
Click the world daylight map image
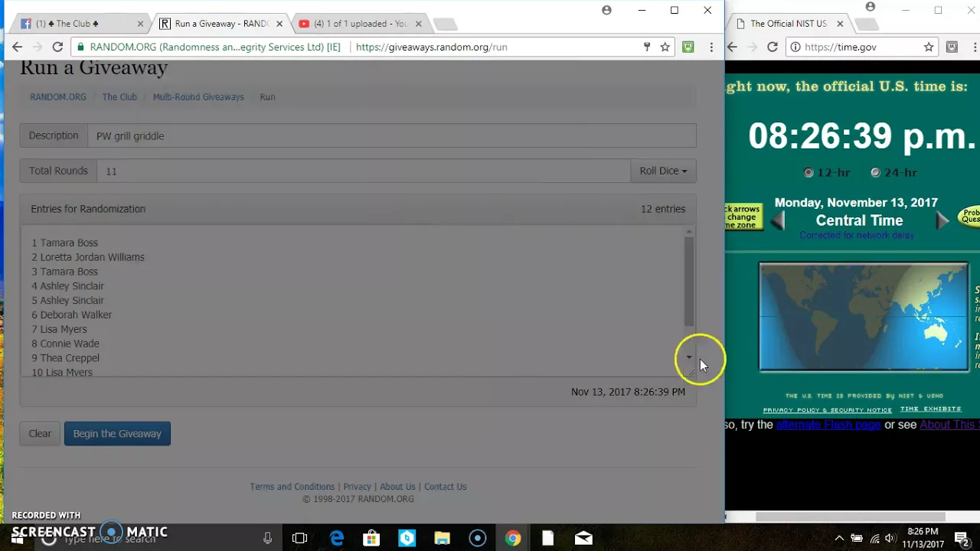pos(864,317)
